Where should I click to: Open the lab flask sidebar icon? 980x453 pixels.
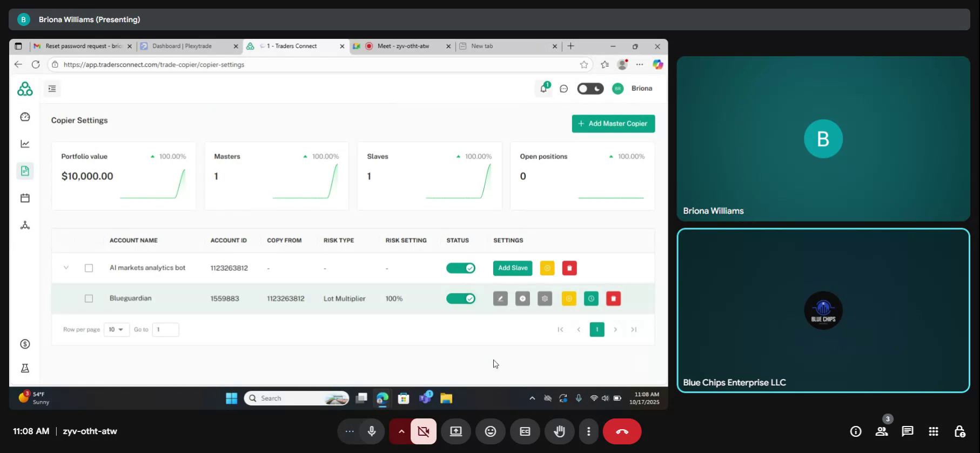(x=25, y=368)
